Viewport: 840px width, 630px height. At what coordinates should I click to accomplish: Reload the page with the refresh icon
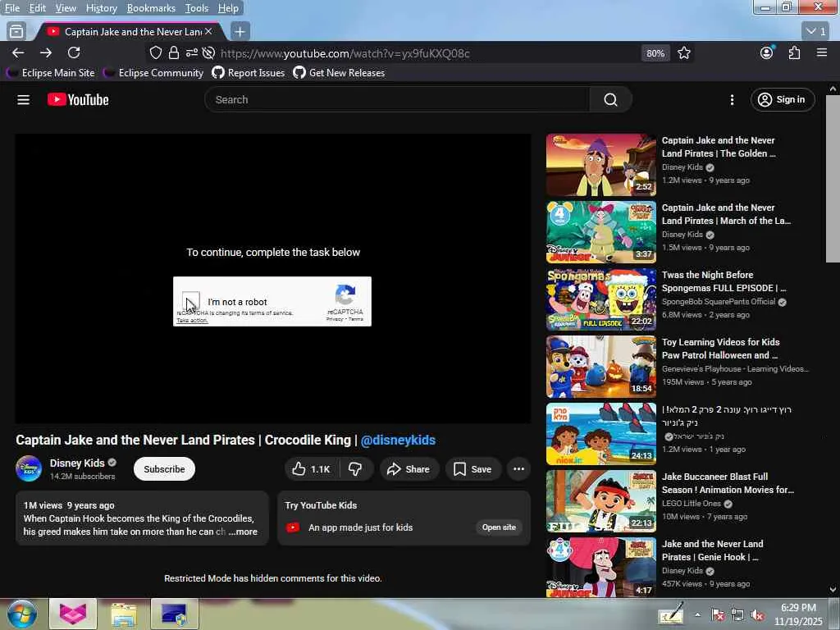[74, 52]
